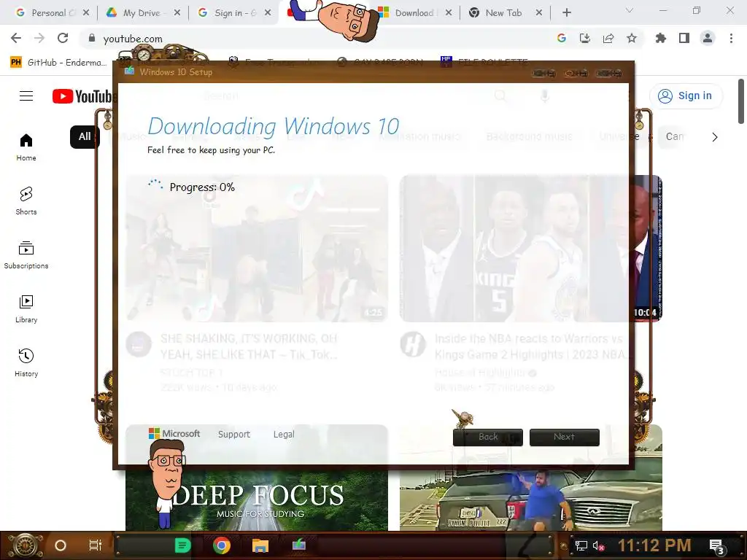Click the YouTube logo
The image size is (747, 560).
click(84, 96)
